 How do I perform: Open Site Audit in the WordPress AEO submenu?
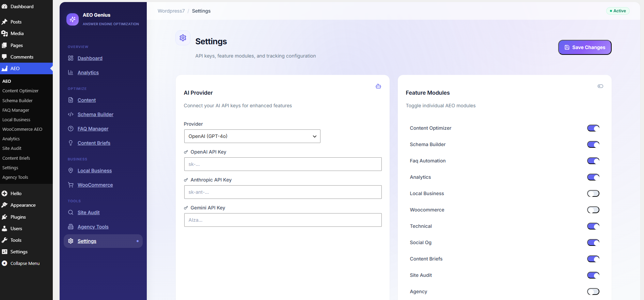coord(12,148)
